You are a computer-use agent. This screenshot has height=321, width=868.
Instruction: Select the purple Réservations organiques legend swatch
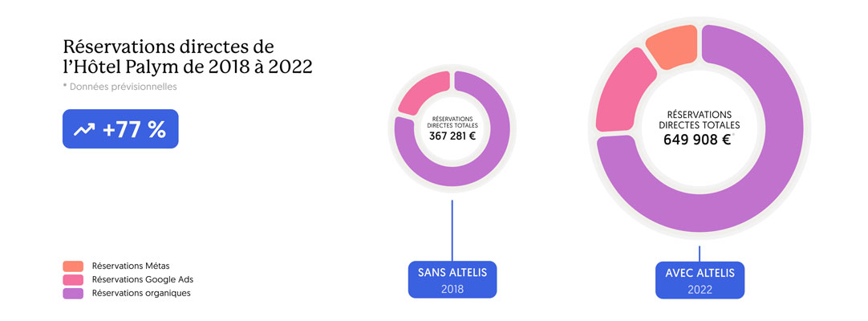tap(73, 293)
